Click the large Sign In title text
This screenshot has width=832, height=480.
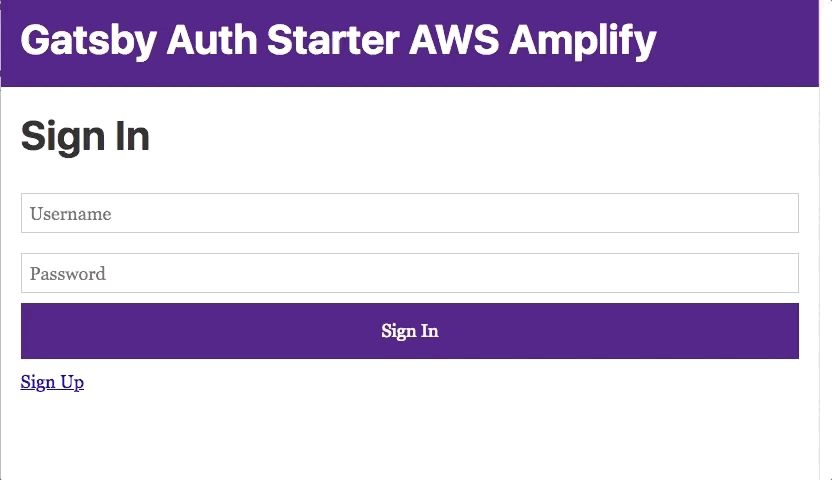click(85, 136)
